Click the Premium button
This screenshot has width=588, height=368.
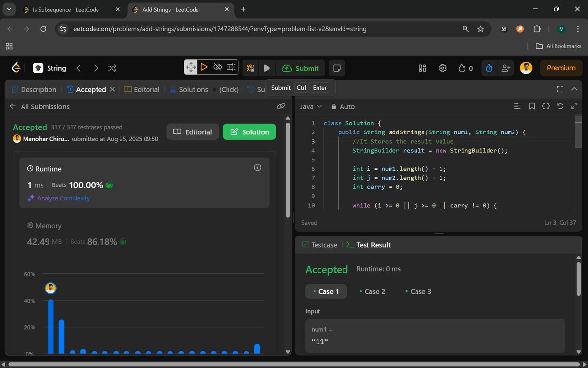click(561, 68)
